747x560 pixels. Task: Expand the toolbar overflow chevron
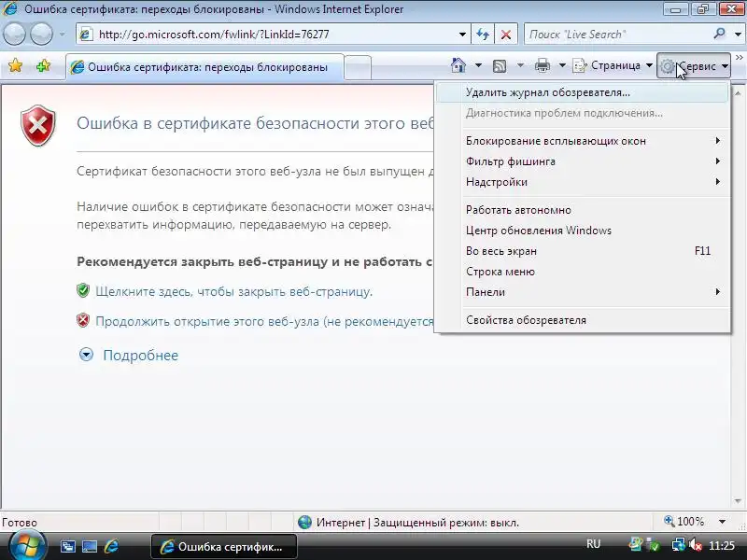(x=739, y=58)
